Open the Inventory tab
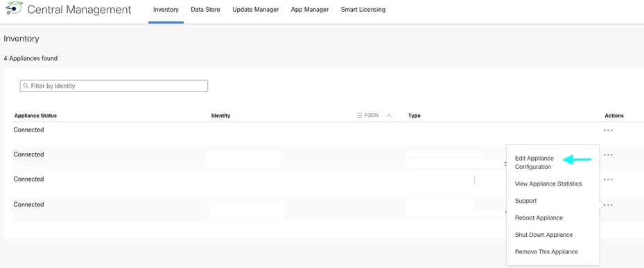 [166, 10]
